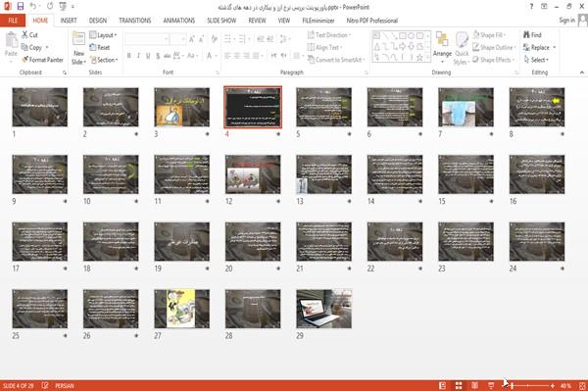Open the Layout dropdown

pos(103,35)
